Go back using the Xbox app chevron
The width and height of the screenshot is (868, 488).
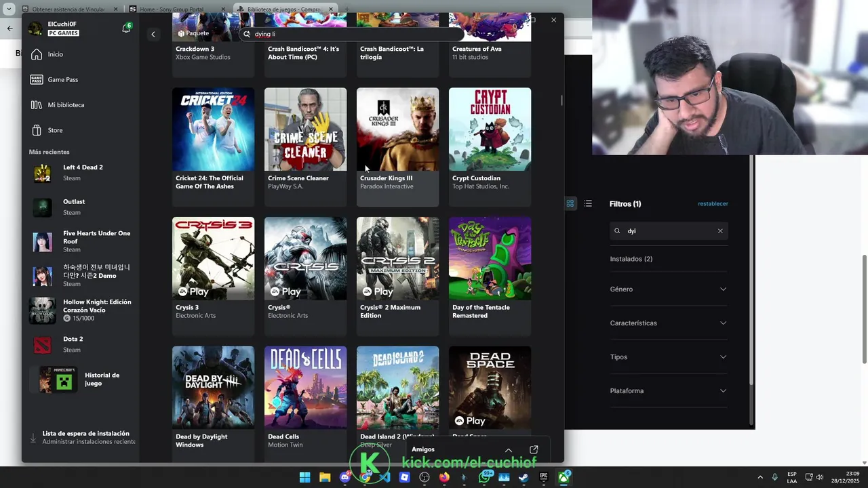(153, 35)
